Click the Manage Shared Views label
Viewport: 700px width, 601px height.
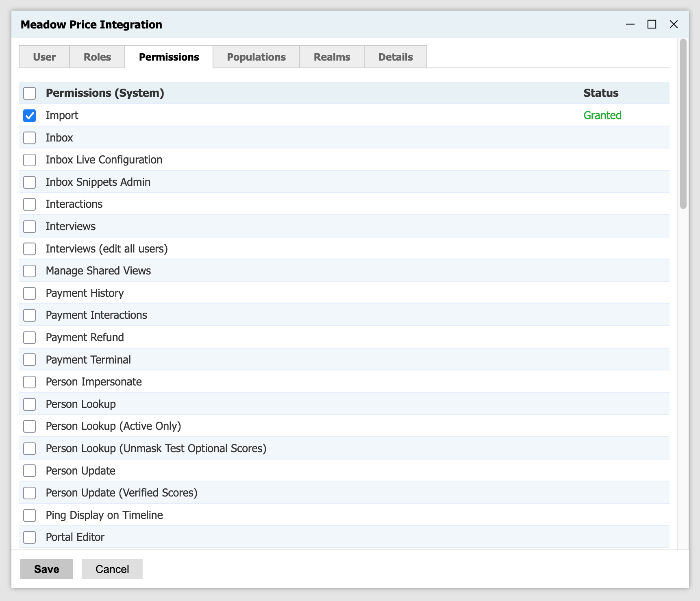pos(98,271)
